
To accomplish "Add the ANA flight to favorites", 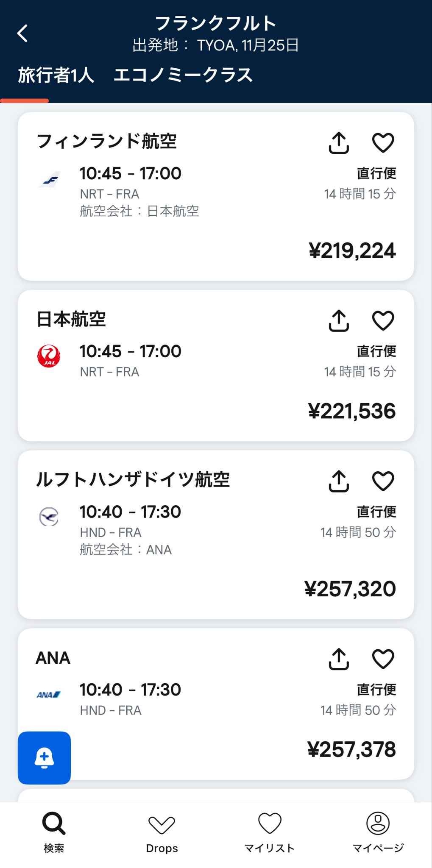I will [383, 659].
